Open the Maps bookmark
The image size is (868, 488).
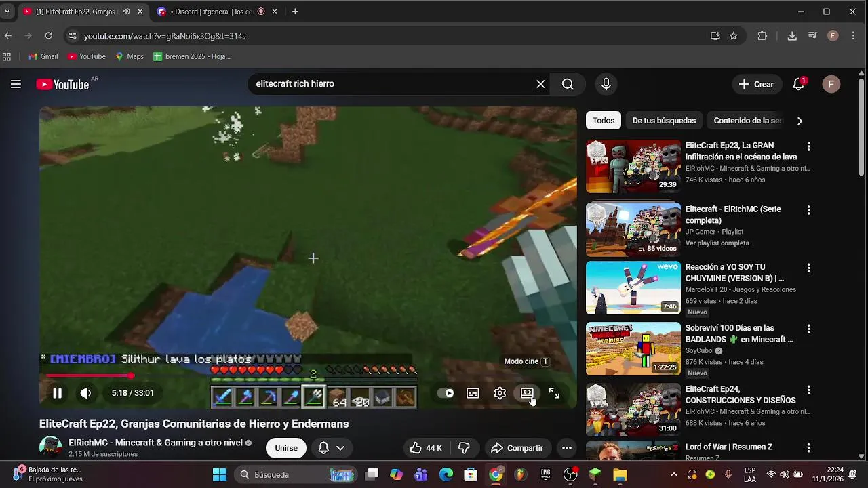pyautogui.click(x=130, y=56)
